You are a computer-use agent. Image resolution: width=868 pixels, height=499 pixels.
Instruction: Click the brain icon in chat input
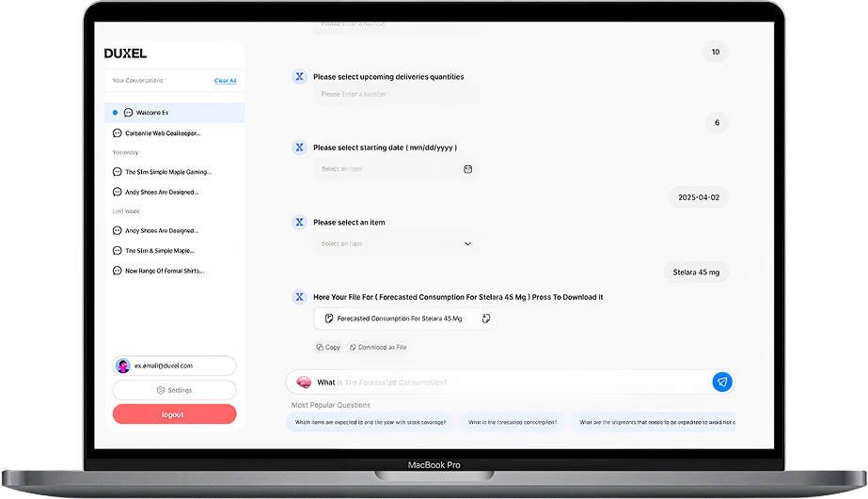click(304, 382)
